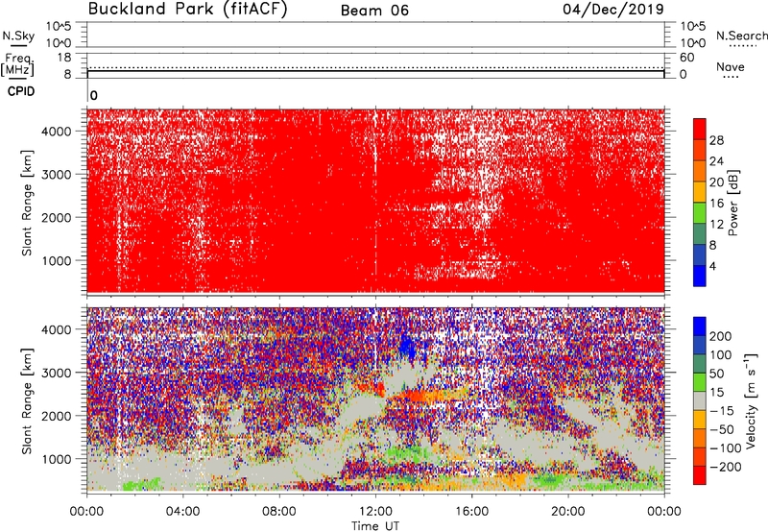Click the blue echo patch near 13:00 UT

pyautogui.click(x=407, y=348)
